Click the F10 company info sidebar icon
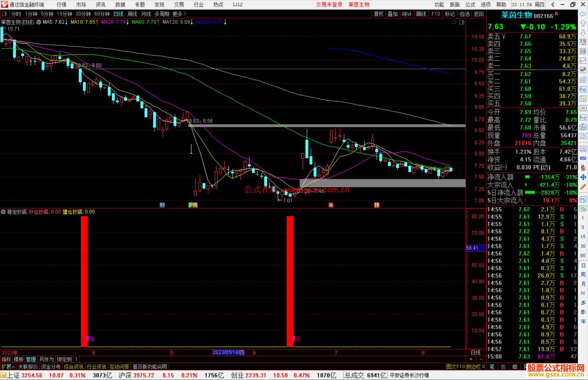The image size is (588, 380). coord(583,89)
